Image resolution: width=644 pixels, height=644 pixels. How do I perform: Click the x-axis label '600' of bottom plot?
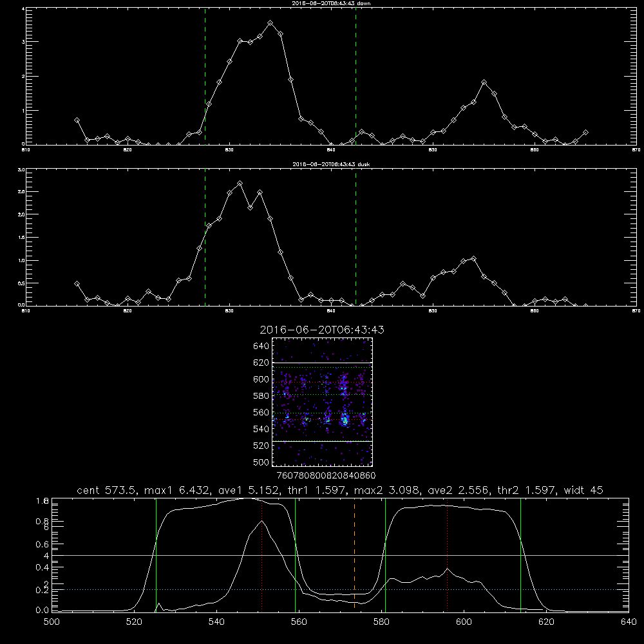click(464, 622)
